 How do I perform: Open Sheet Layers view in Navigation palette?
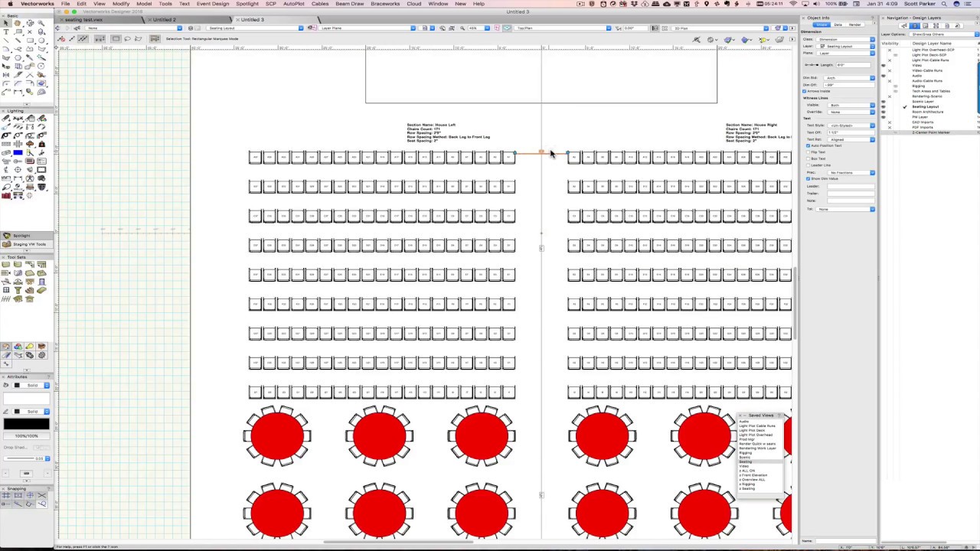(926, 26)
